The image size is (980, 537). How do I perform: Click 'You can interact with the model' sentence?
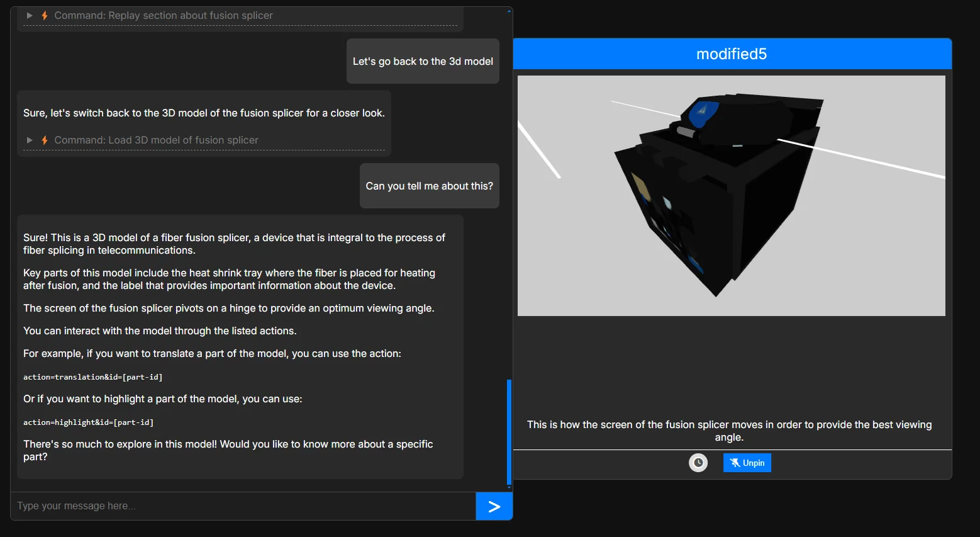[x=160, y=331]
